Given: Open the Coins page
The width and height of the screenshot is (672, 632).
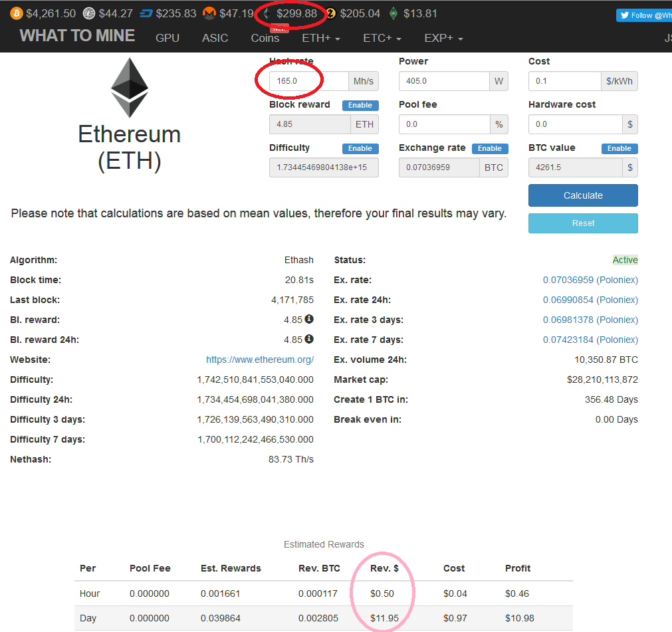Looking at the screenshot, I should [265, 38].
